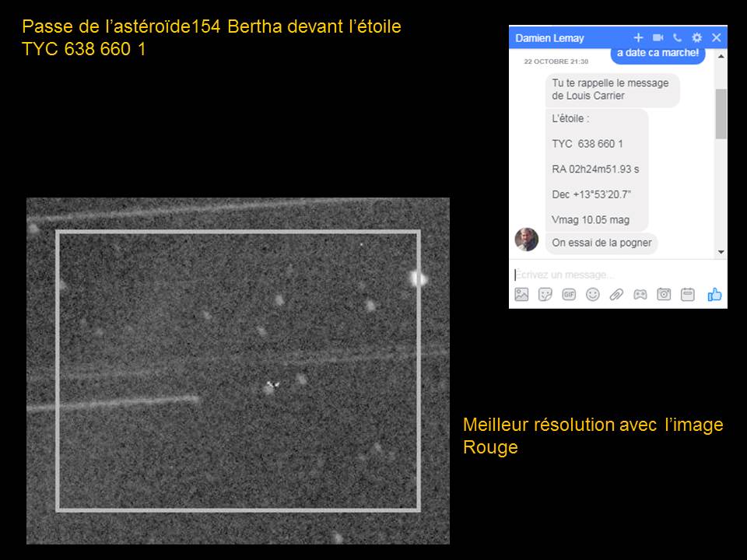Start a voice call via phone icon
747x560 pixels.
[677, 37]
